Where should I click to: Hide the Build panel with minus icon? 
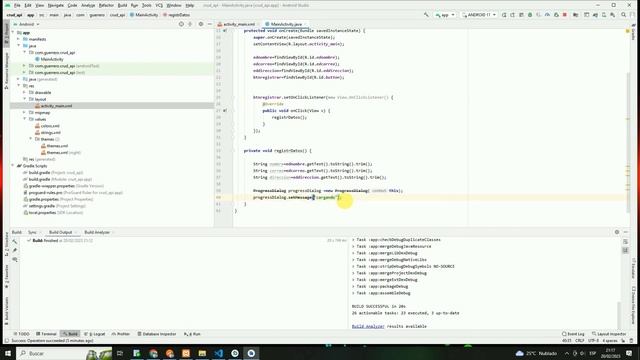tap(626, 232)
